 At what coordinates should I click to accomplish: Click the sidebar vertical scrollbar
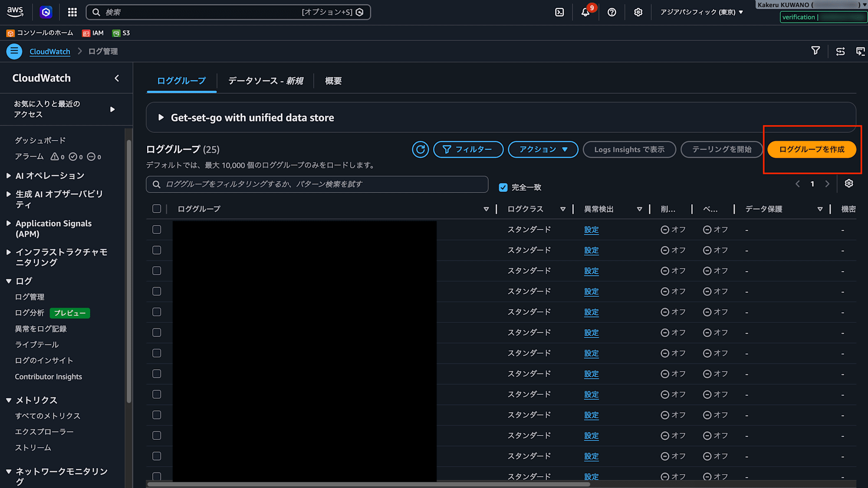click(x=129, y=271)
